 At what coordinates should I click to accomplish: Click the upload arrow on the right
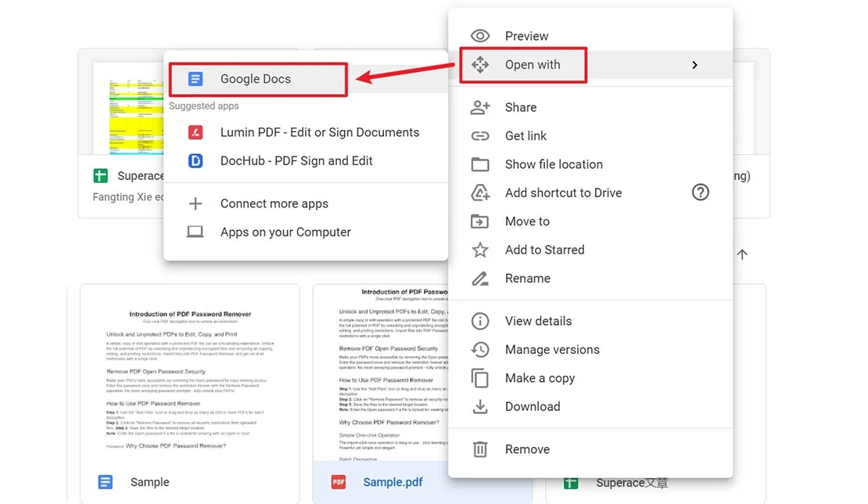point(741,254)
